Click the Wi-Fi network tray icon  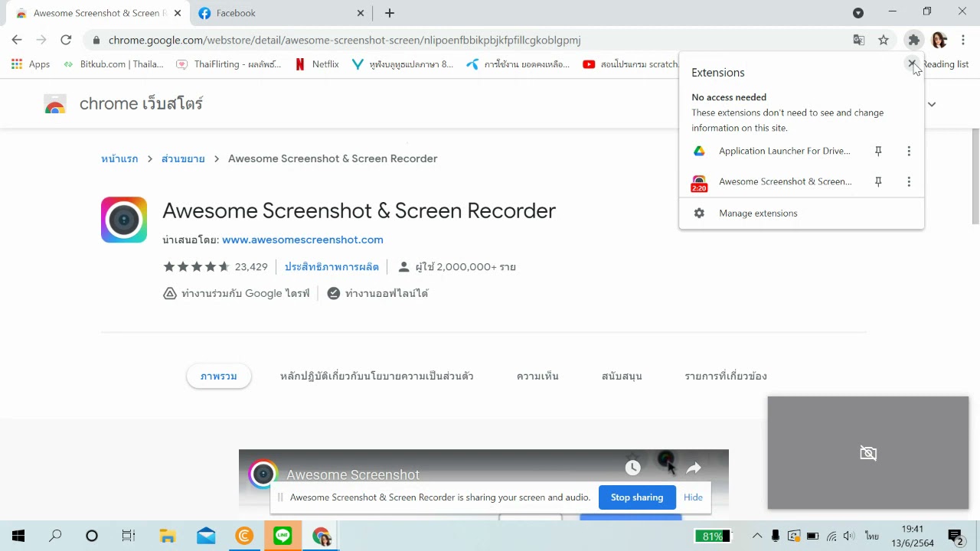point(831,536)
